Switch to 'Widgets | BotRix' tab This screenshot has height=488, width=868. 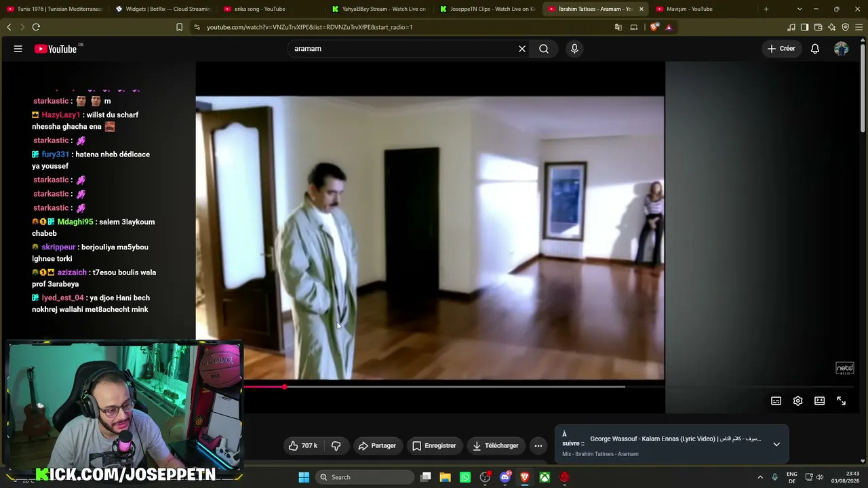point(163,9)
